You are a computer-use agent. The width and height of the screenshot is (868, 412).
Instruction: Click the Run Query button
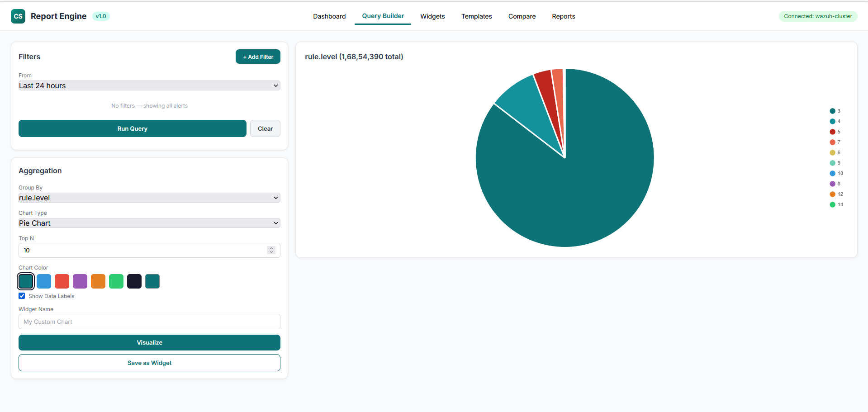(132, 128)
